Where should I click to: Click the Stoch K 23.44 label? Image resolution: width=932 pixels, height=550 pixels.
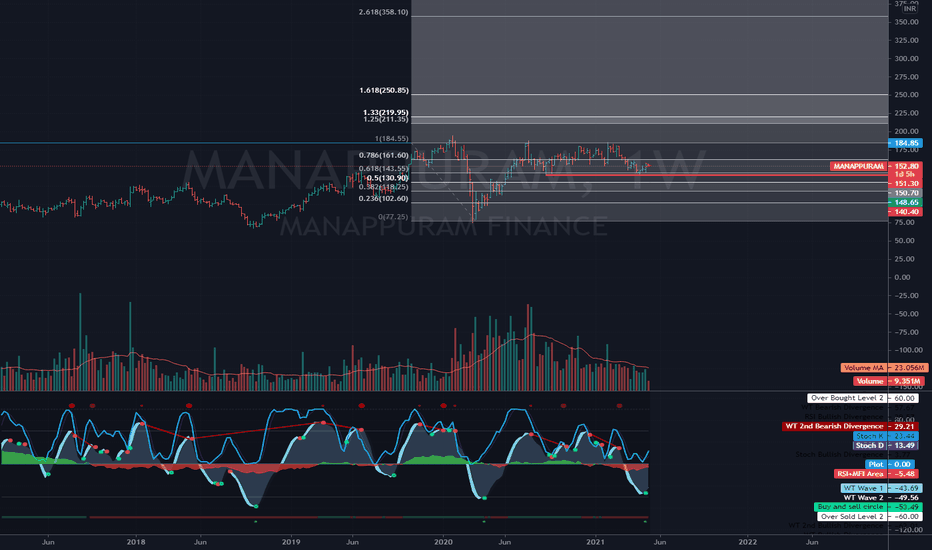click(x=886, y=436)
